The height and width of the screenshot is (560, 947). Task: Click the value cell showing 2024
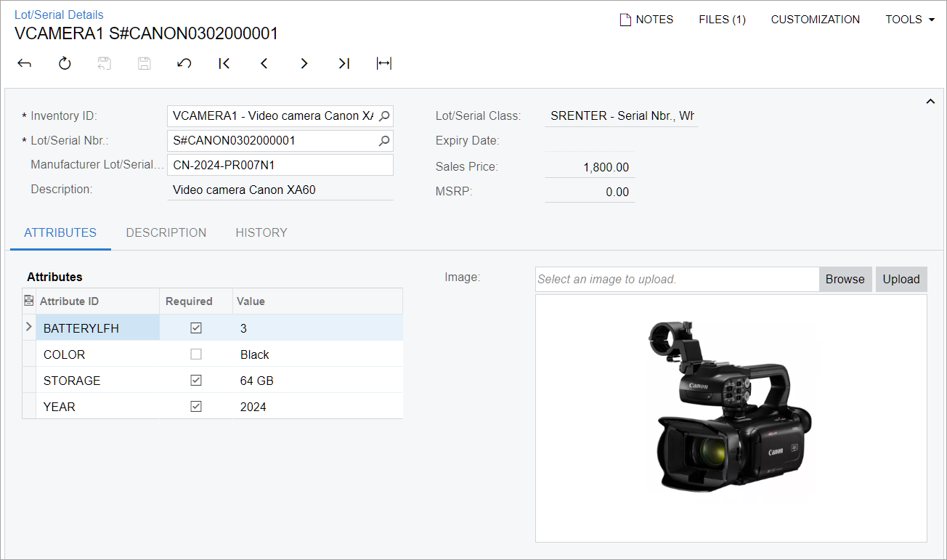point(318,406)
